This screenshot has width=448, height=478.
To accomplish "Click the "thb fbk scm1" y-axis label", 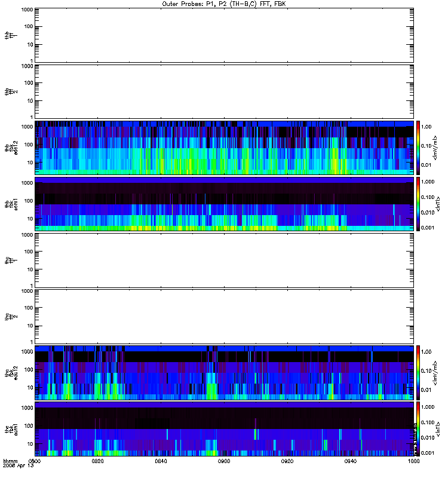I will [11, 204].
